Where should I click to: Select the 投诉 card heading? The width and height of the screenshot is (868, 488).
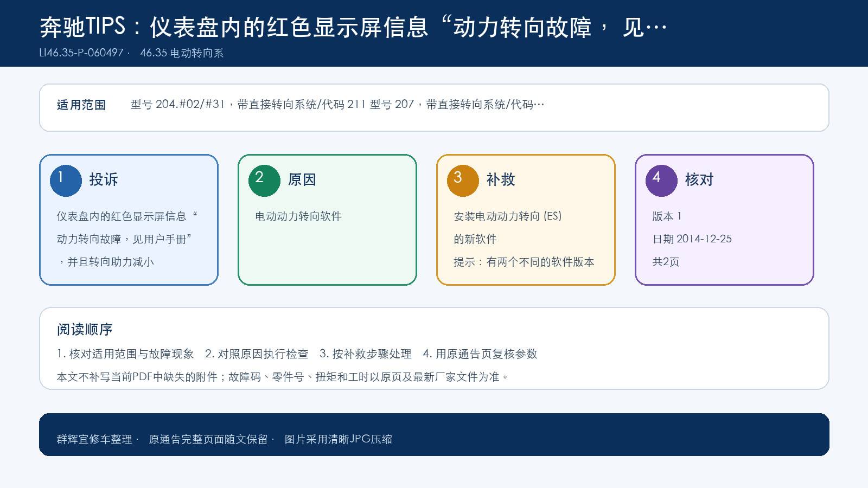tap(104, 179)
